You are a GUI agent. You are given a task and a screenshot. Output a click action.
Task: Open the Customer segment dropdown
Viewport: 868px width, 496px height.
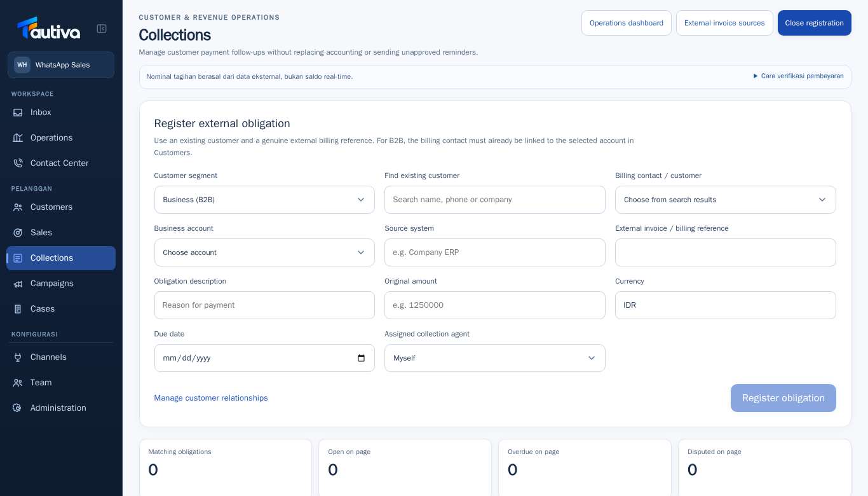264,200
